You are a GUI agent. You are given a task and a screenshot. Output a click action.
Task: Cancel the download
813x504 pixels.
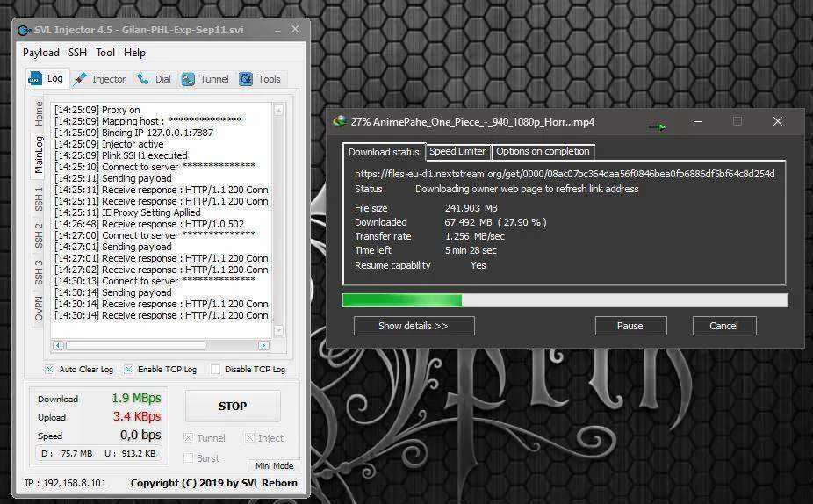click(x=723, y=326)
